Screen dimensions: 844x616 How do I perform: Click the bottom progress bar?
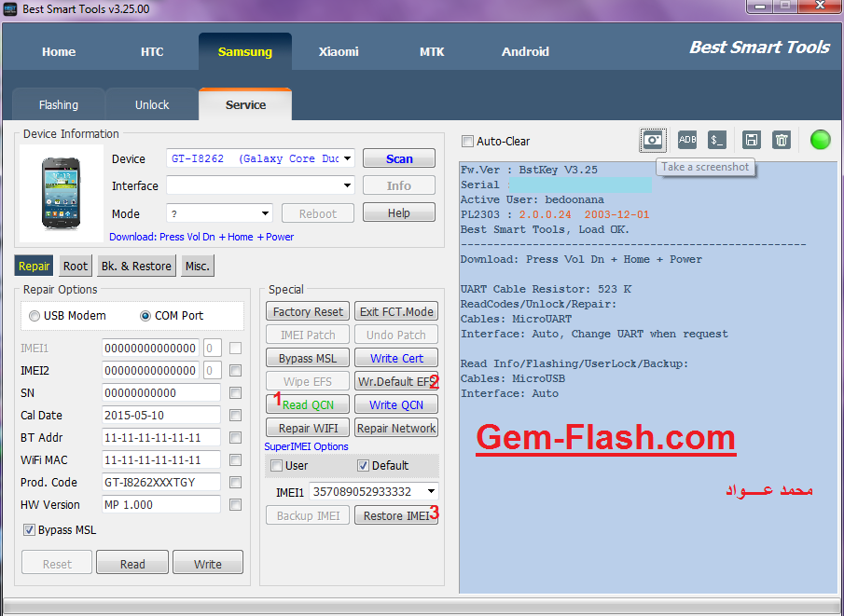(x=422, y=606)
